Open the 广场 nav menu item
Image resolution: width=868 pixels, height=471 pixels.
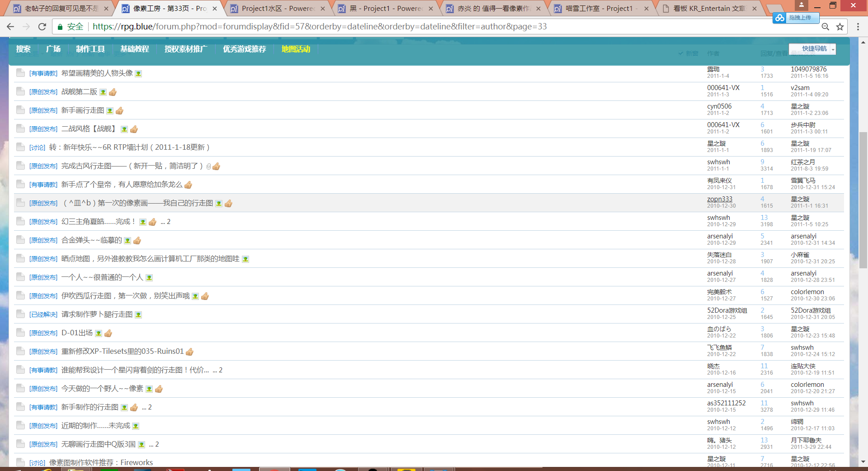click(53, 49)
